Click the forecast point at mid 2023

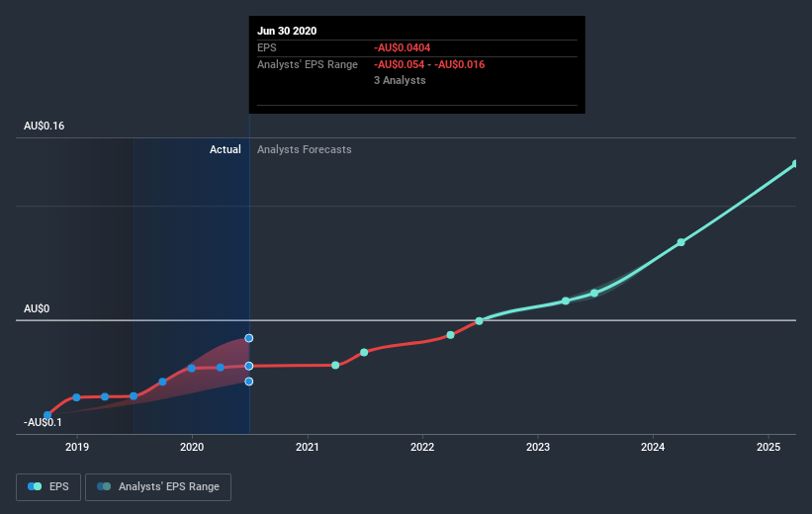594,294
